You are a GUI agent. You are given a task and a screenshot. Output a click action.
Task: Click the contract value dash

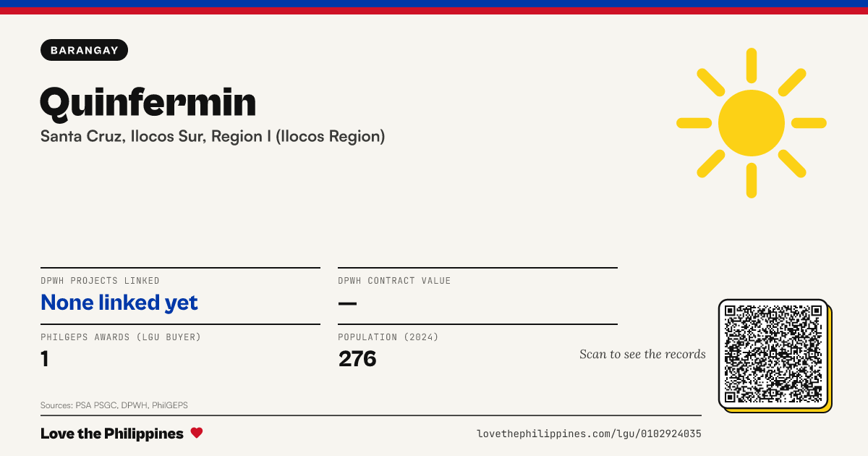click(x=347, y=303)
